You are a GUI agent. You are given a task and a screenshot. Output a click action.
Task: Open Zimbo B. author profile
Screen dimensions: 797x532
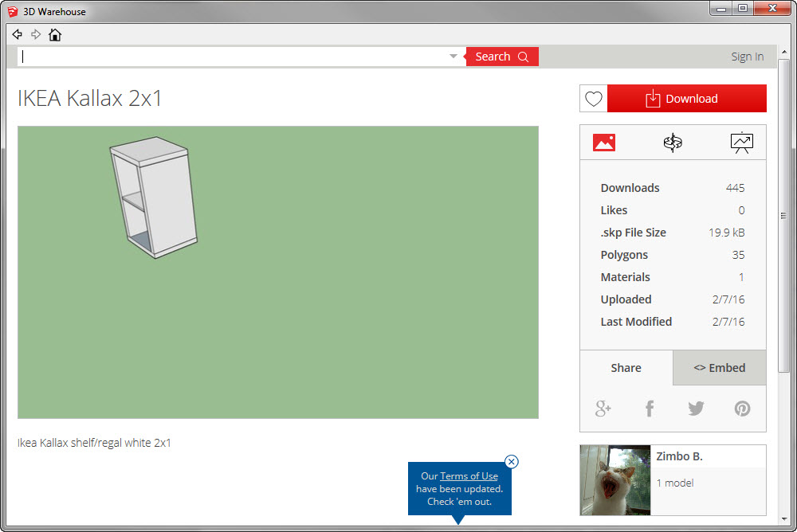(679, 456)
